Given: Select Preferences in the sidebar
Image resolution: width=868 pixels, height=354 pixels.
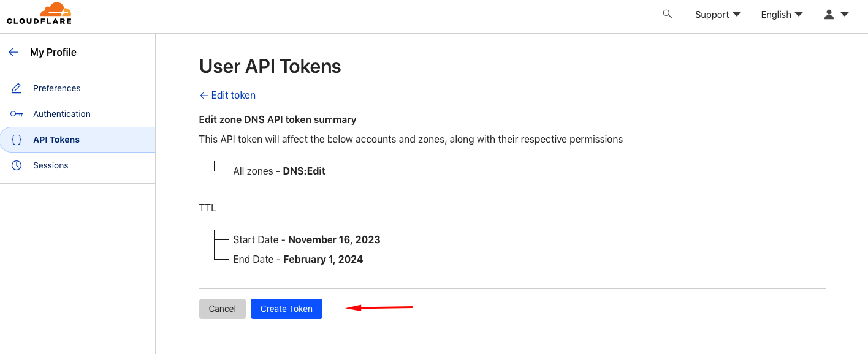Looking at the screenshot, I should pyautogui.click(x=57, y=88).
